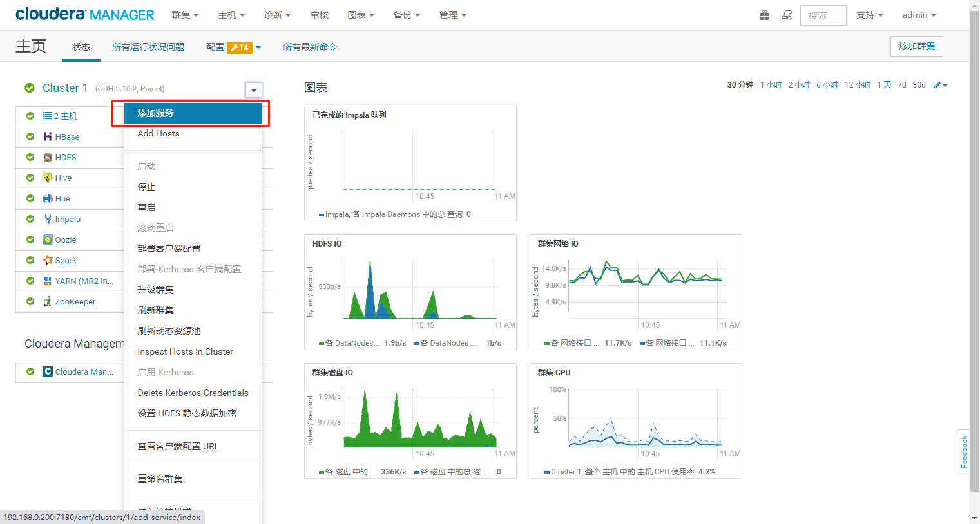Choose 刷新动态资源池 in the menu
This screenshot has width=980, height=524.
(x=193, y=331)
